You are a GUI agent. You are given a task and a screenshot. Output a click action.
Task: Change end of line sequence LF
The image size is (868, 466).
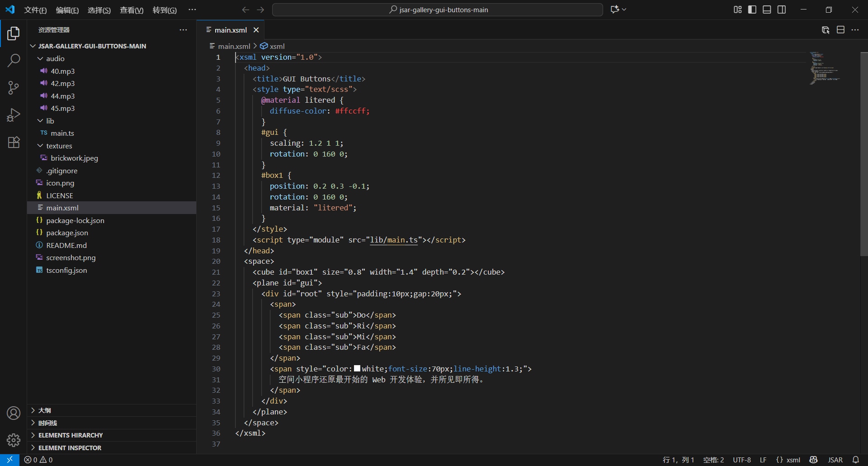763,460
